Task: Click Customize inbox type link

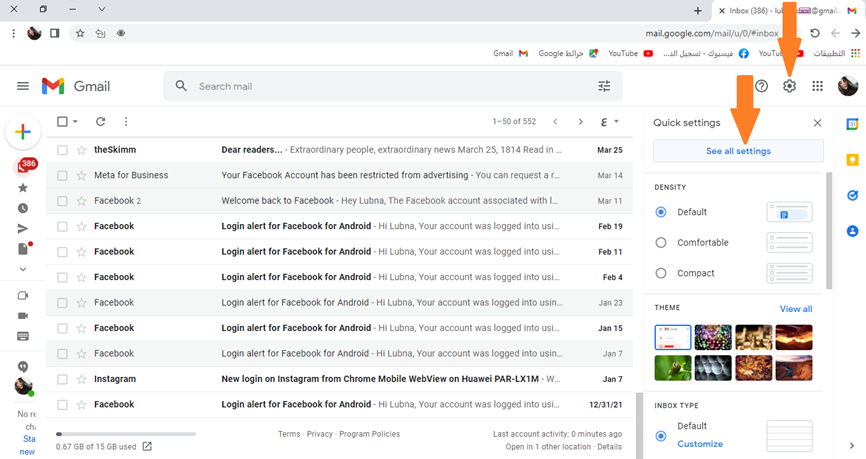Action: click(x=700, y=444)
